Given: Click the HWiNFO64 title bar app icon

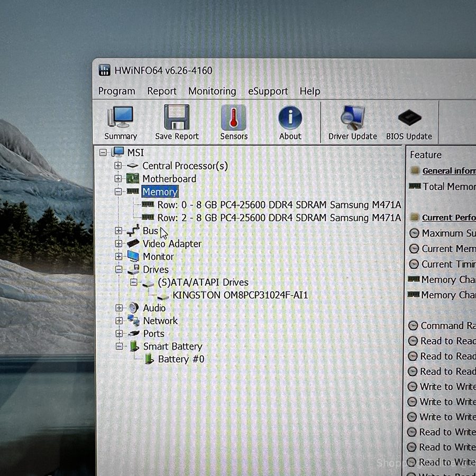Looking at the screenshot, I should (x=104, y=70).
